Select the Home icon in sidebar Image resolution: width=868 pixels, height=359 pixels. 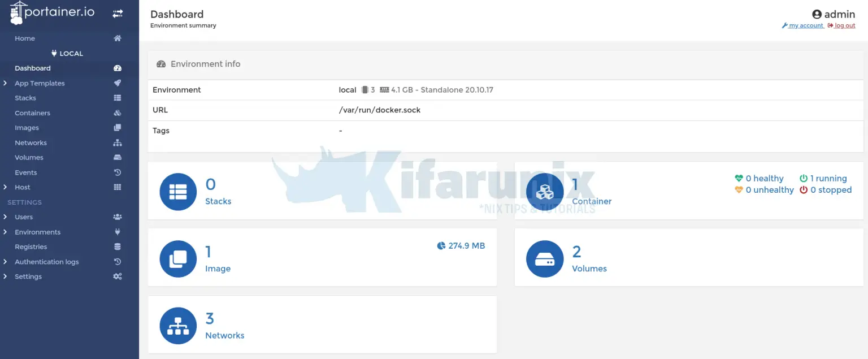[118, 38]
